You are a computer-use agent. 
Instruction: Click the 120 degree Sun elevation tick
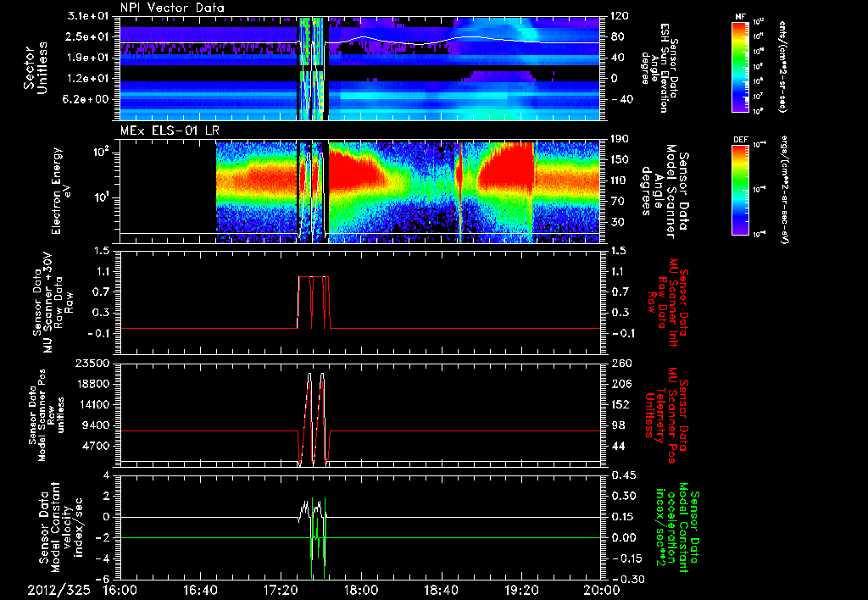(620, 16)
